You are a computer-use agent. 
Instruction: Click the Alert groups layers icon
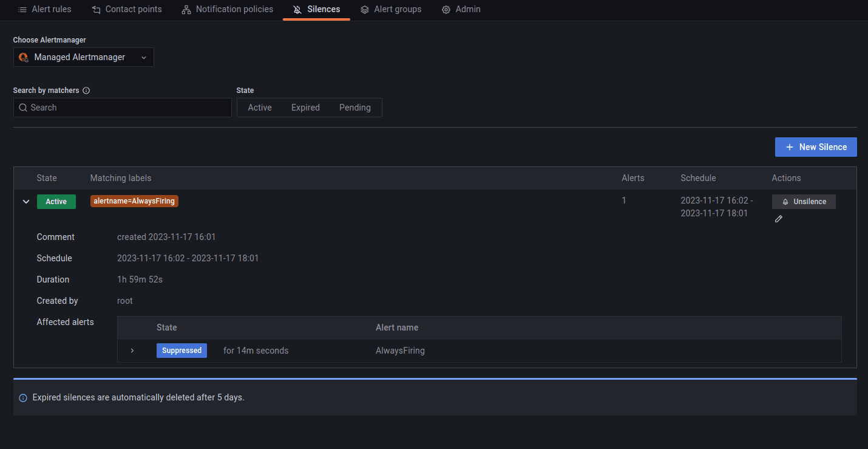click(x=365, y=10)
